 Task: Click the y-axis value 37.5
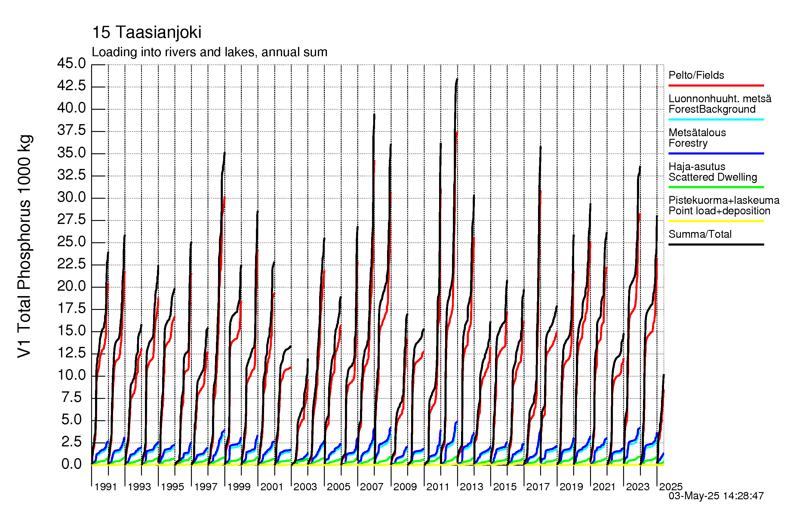pos(72,130)
